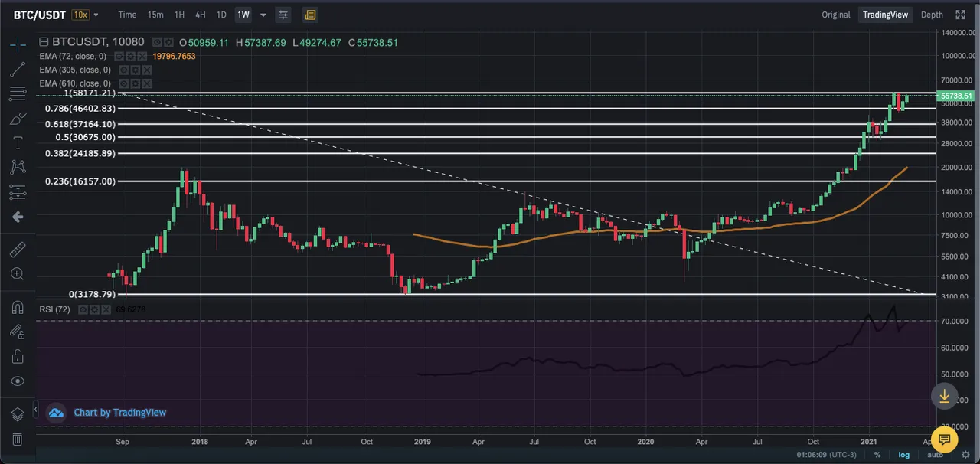Hide the EMA 610 indicator
Viewport: 980px width, 464px height.
[x=124, y=83]
